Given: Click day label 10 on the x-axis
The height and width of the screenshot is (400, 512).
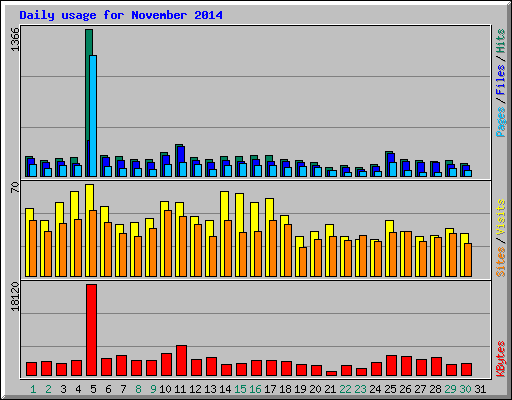Looking at the screenshot, I should tap(165, 389).
